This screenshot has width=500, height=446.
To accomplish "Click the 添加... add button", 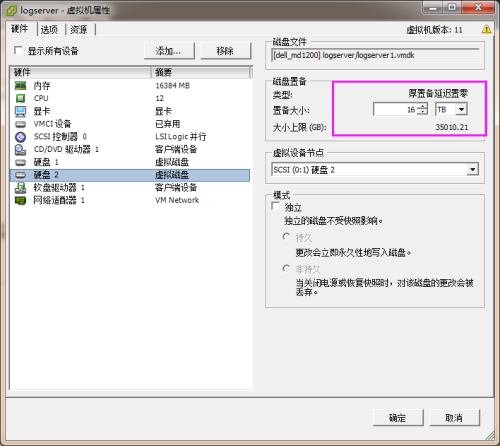I will (169, 51).
